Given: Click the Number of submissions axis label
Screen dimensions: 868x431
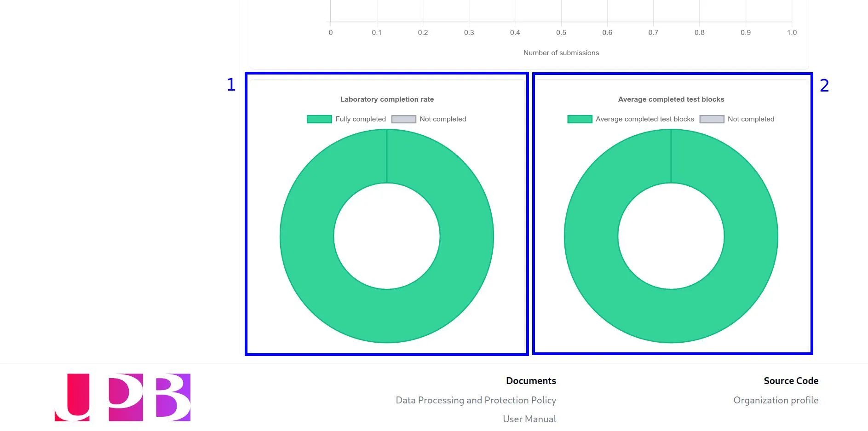Looking at the screenshot, I should (x=561, y=53).
